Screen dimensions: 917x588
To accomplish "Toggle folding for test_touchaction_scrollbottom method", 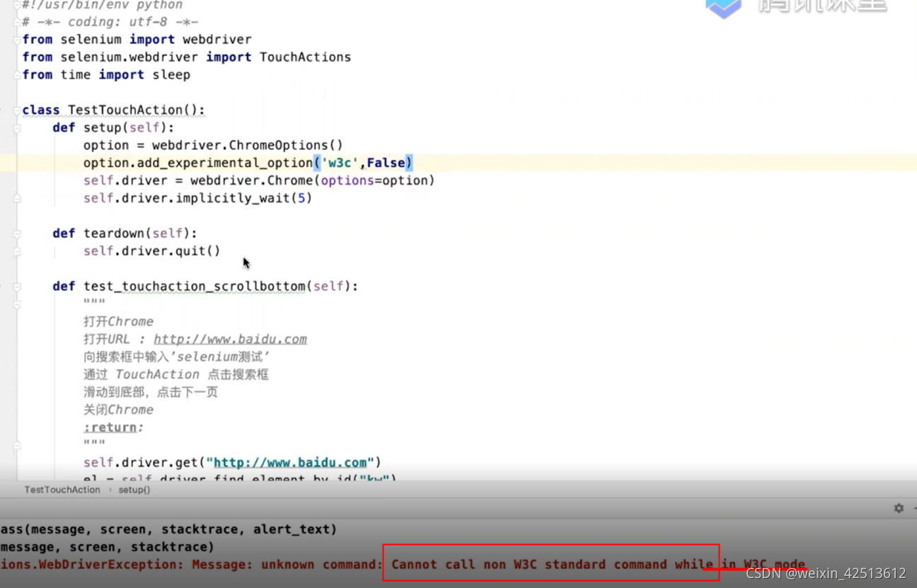I will [17, 286].
